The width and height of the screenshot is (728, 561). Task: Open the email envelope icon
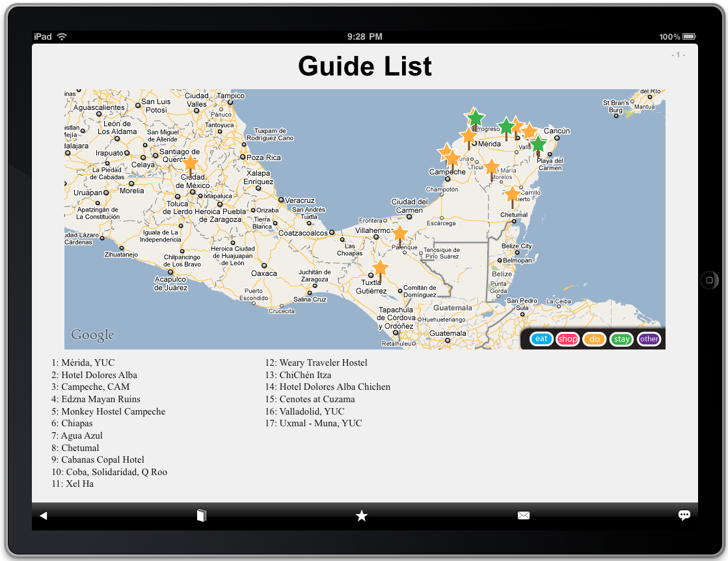(x=523, y=515)
